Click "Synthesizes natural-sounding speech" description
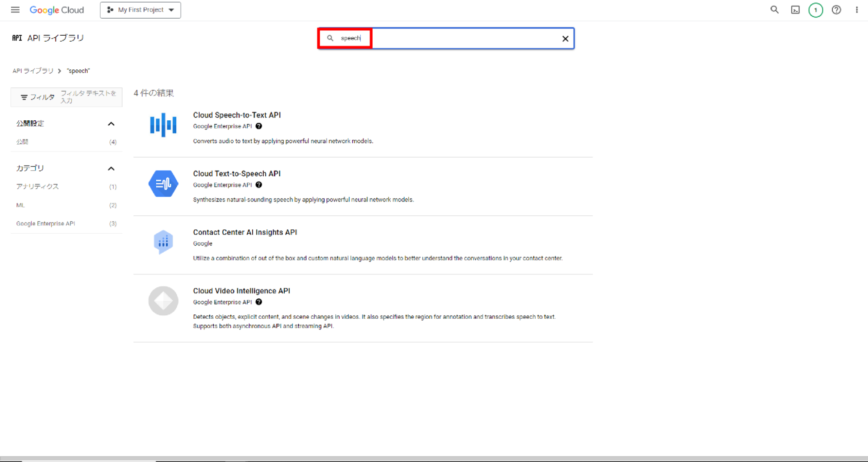The image size is (868, 462). [x=304, y=200]
